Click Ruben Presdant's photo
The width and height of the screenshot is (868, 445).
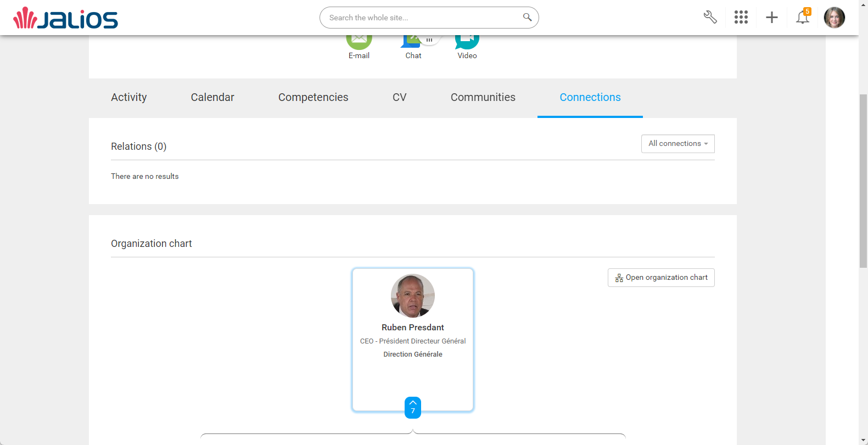click(x=413, y=296)
